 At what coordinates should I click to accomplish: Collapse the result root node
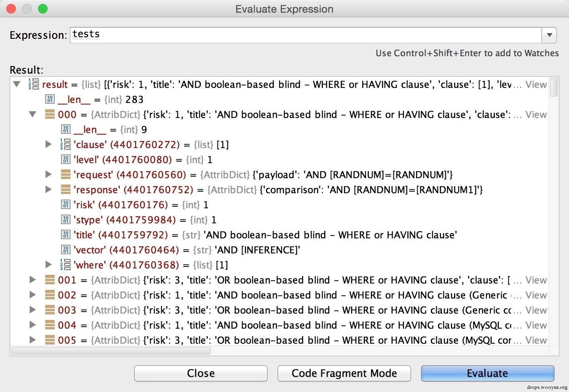tap(17, 84)
